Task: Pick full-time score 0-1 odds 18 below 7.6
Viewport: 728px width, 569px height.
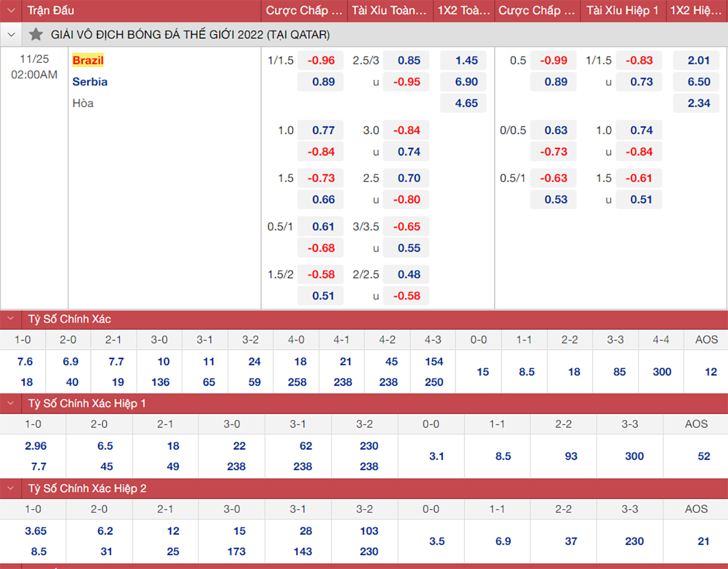Action: [x=26, y=382]
